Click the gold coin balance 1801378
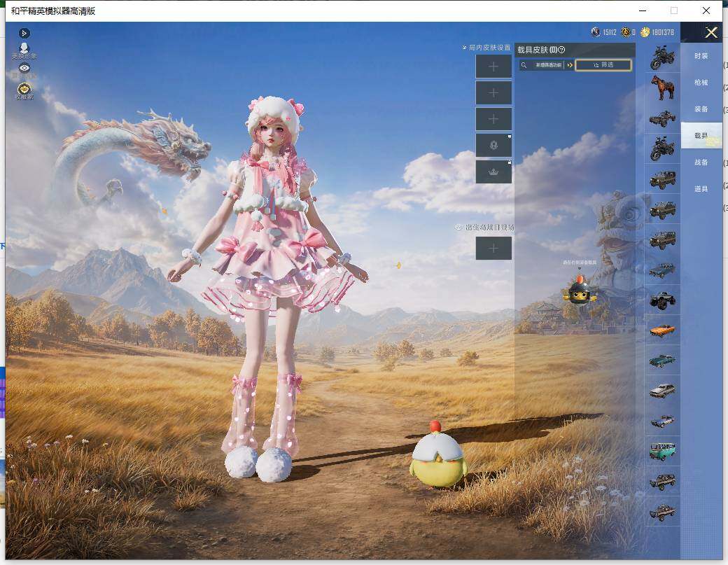 [x=657, y=32]
